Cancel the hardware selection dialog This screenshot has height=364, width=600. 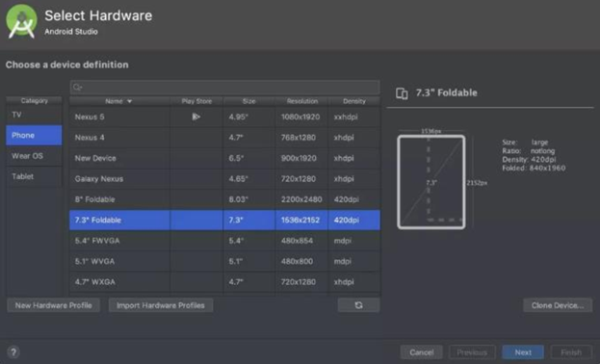tap(421, 352)
